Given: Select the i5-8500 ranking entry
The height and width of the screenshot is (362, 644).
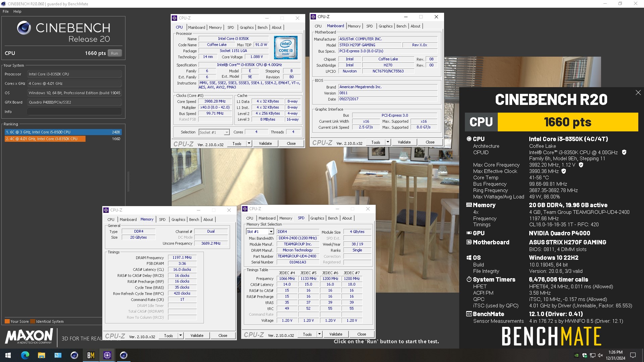Looking at the screenshot, I should pyautogui.click(x=63, y=132).
